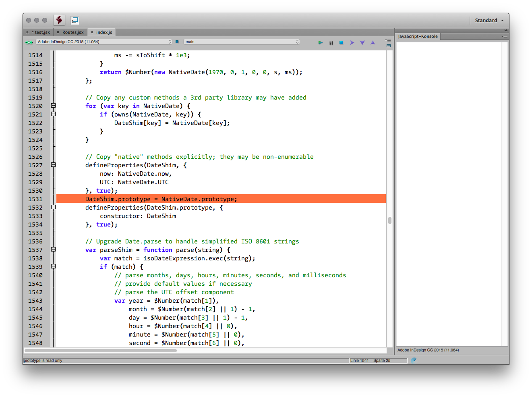532x397 pixels.
Task: Click line number 1548 in gutter
Action: coord(35,343)
